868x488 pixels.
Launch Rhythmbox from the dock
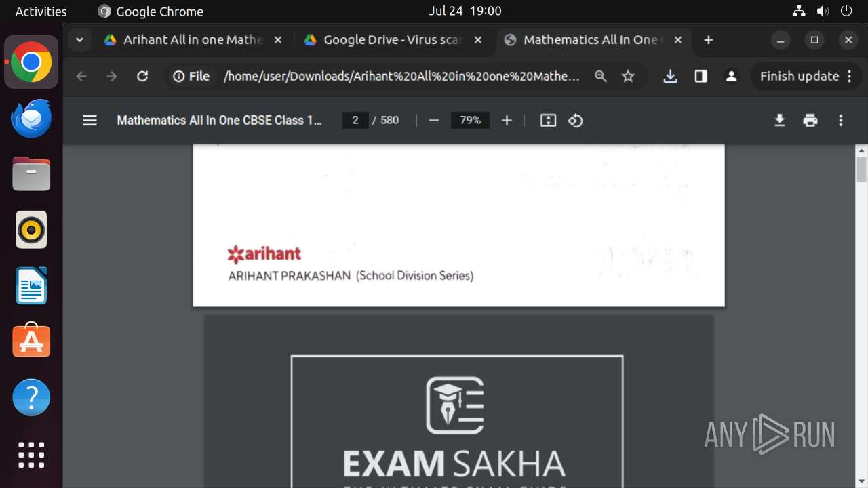[31, 230]
